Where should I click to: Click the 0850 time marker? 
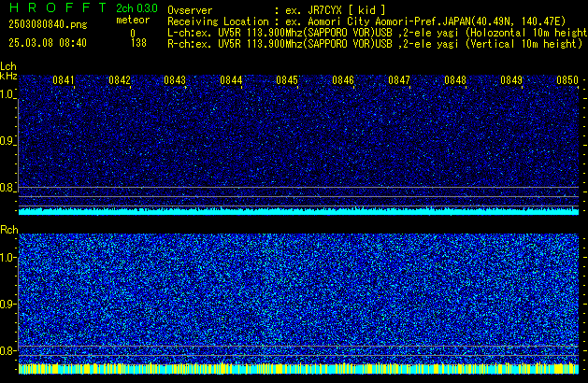click(567, 80)
